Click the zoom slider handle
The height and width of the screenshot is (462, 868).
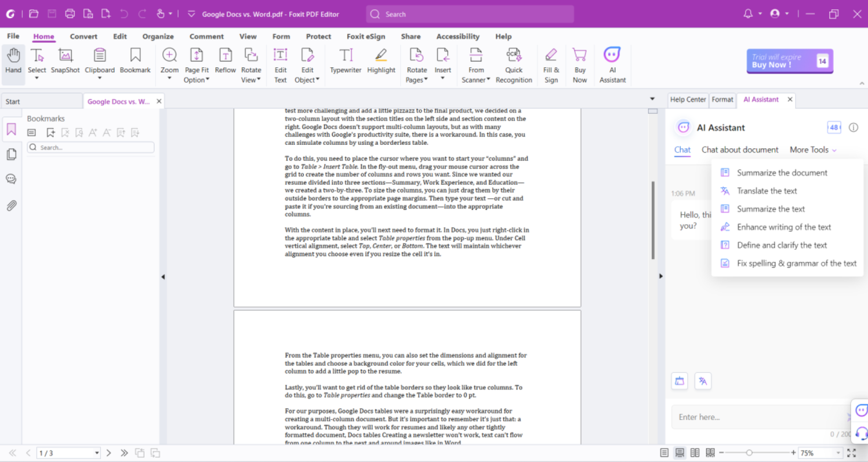point(749,453)
